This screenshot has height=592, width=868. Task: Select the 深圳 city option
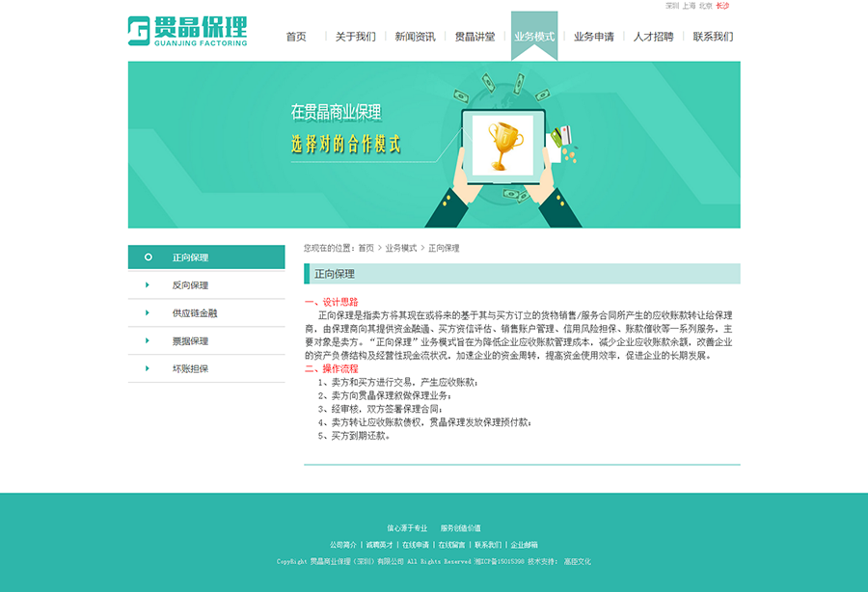pyautogui.click(x=671, y=5)
